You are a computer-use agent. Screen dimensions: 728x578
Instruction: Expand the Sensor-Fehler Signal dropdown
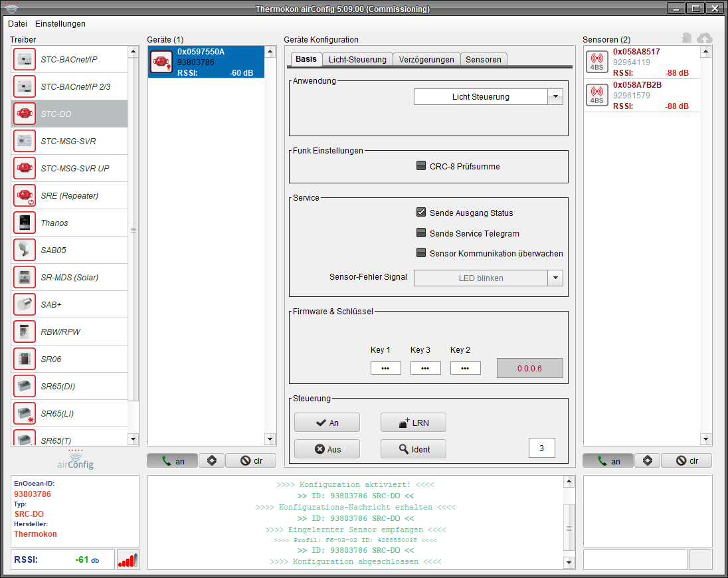pos(555,278)
